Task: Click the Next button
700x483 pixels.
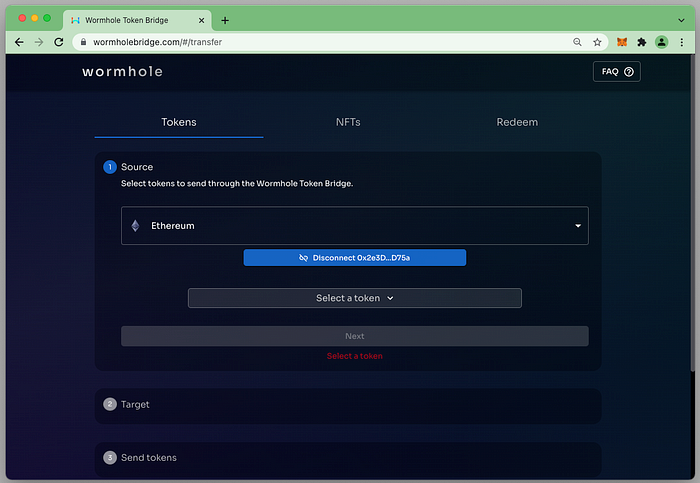Action: tap(354, 336)
